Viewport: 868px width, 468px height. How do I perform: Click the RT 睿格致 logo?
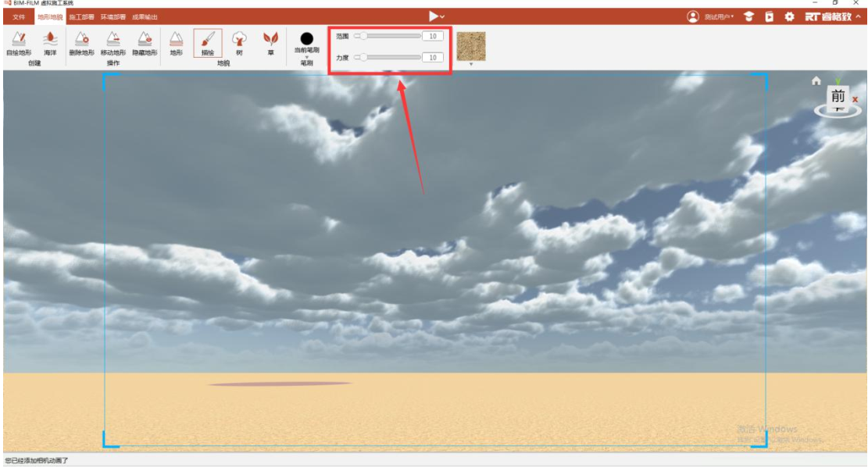click(828, 16)
